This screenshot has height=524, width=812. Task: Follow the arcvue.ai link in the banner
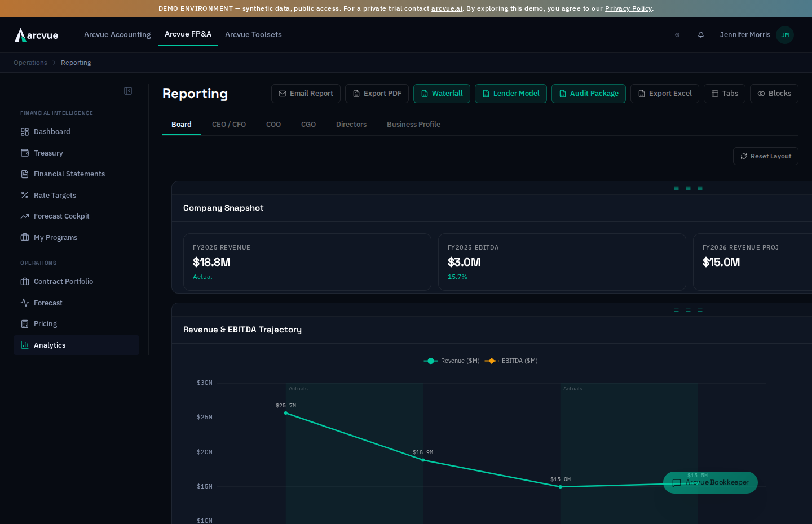(447, 8)
